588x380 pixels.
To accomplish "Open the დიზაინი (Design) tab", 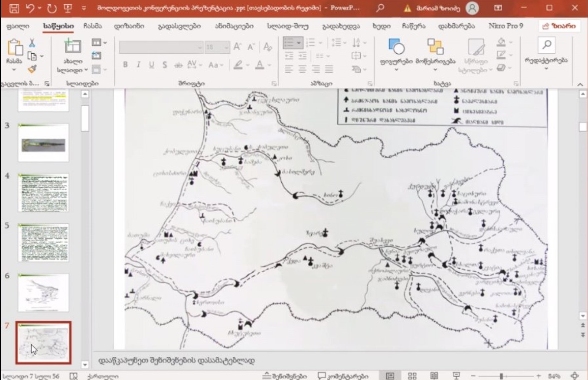I will (x=129, y=26).
